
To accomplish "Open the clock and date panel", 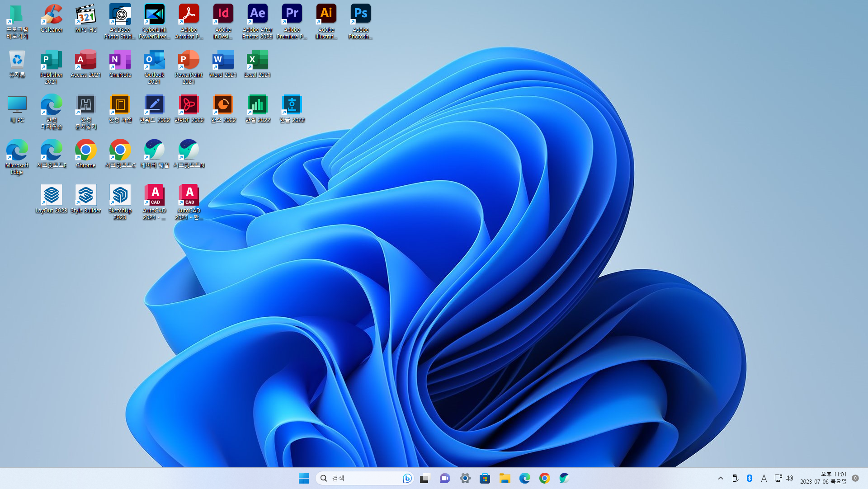I will [x=823, y=478].
